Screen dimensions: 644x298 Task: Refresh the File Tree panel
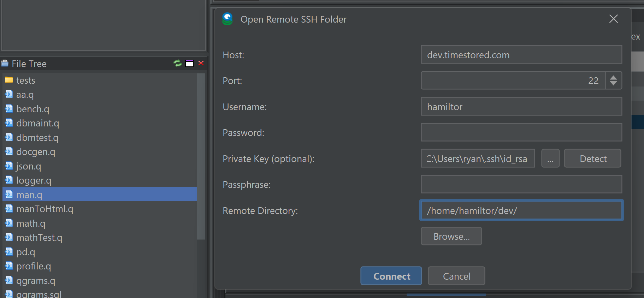(x=177, y=63)
